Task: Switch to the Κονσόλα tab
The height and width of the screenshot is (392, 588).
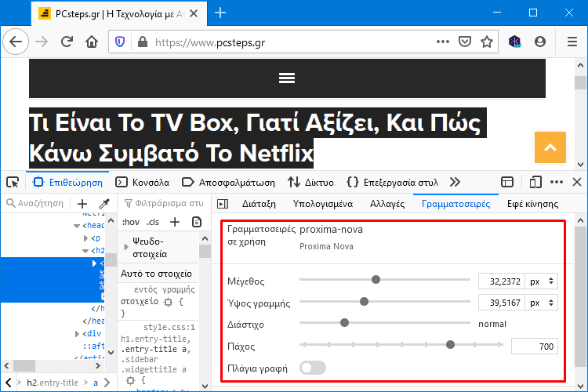Action: [143, 183]
